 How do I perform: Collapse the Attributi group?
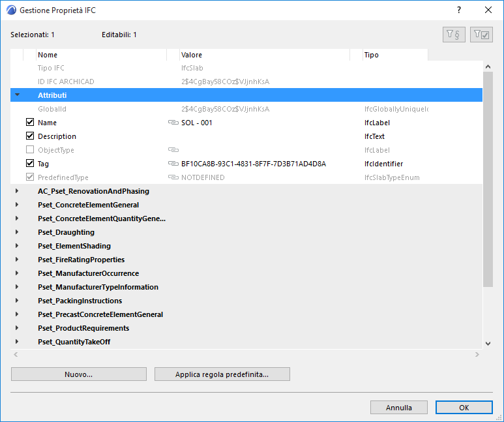tap(18, 95)
